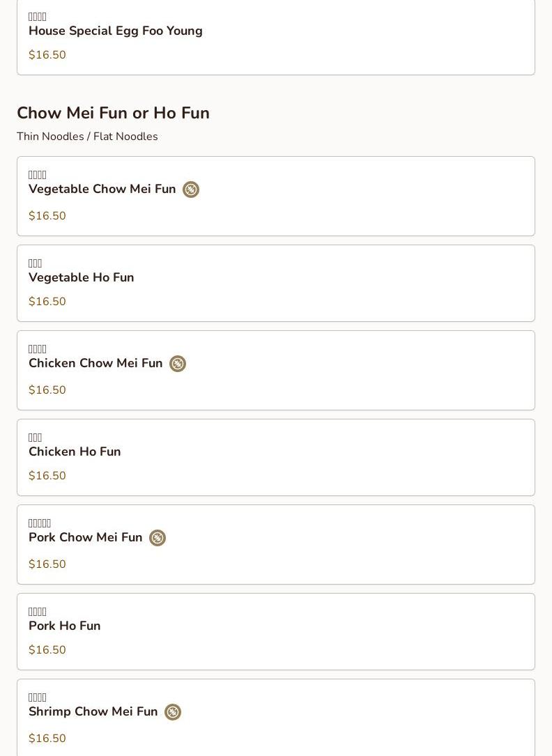The image size is (552, 756).
Task: Click gluten-free icon beside Vegetable Chow Mei Fun
Action: click(x=191, y=190)
